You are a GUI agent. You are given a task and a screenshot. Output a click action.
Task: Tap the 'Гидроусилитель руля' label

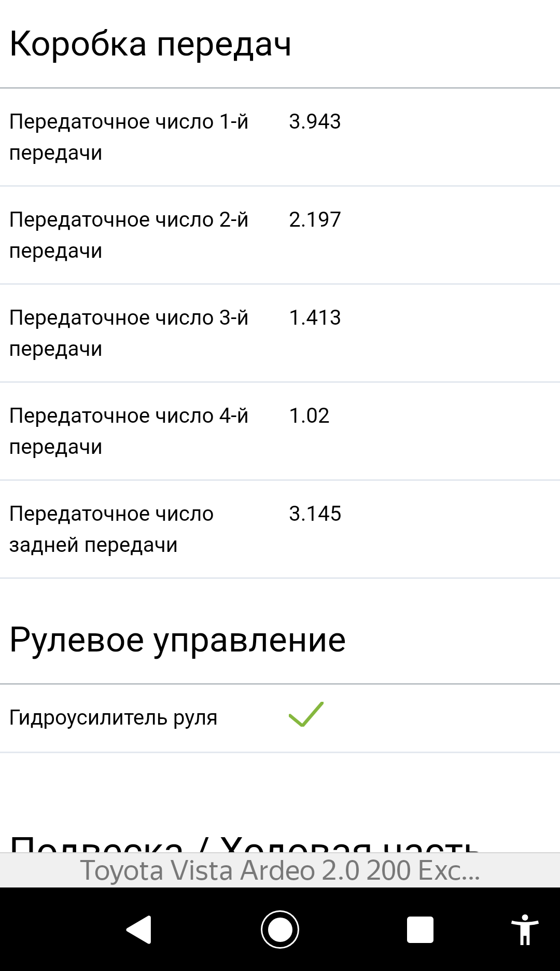point(114,718)
